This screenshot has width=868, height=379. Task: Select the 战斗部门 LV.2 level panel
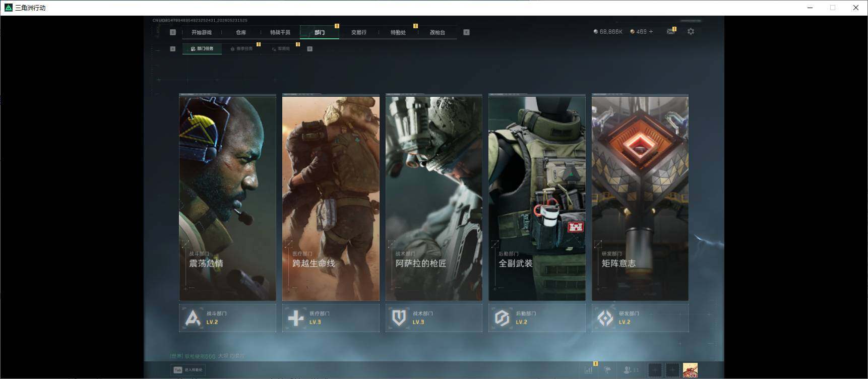[x=227, y=318]
